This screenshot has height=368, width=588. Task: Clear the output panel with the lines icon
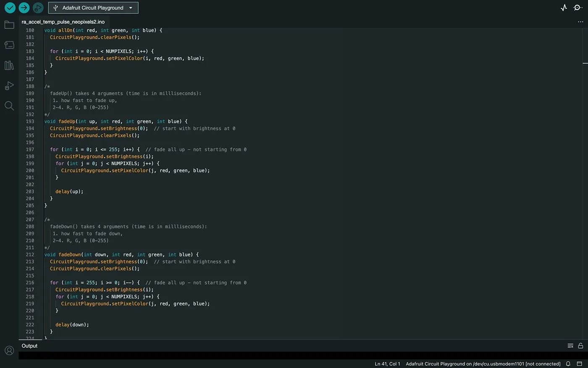pyautogui.click(x=570, y=346)
